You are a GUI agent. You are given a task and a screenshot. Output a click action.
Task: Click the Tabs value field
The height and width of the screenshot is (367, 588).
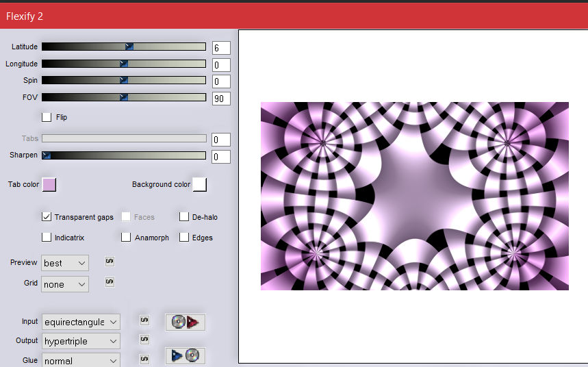(x=221, y=140)
